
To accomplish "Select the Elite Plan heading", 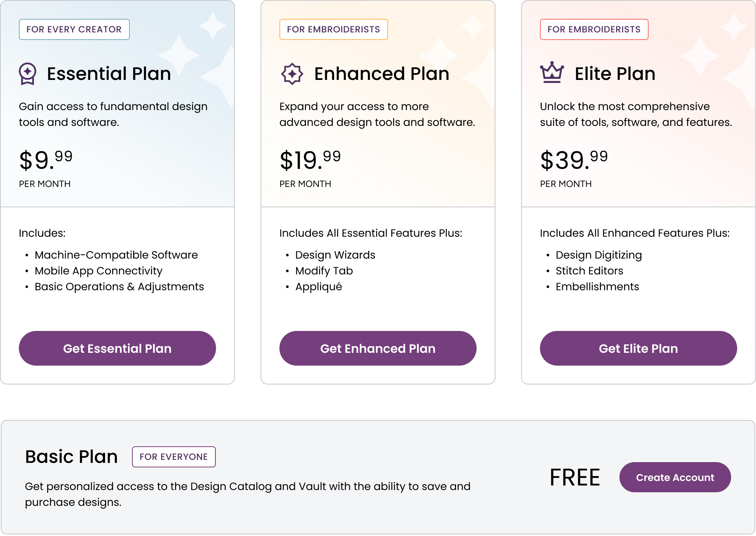I will 615,74.
